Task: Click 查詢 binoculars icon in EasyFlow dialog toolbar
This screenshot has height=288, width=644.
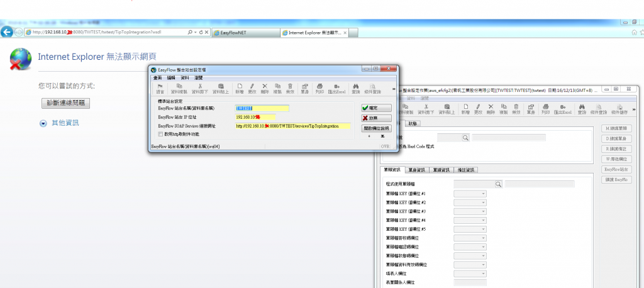Action: 356,88
